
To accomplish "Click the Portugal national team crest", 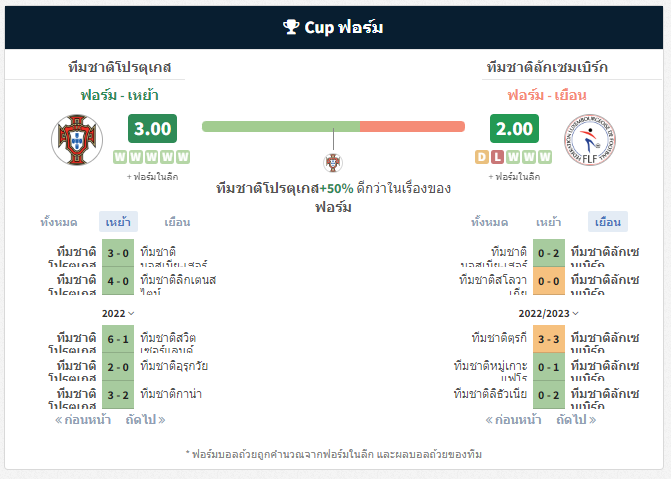I will (77, 140).
